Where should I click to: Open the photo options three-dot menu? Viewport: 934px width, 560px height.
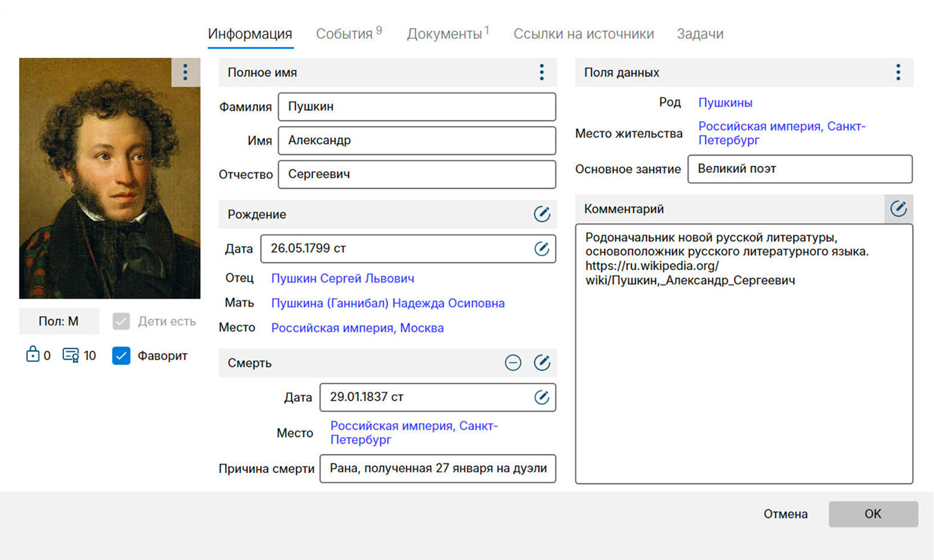[x=185, y=72]
